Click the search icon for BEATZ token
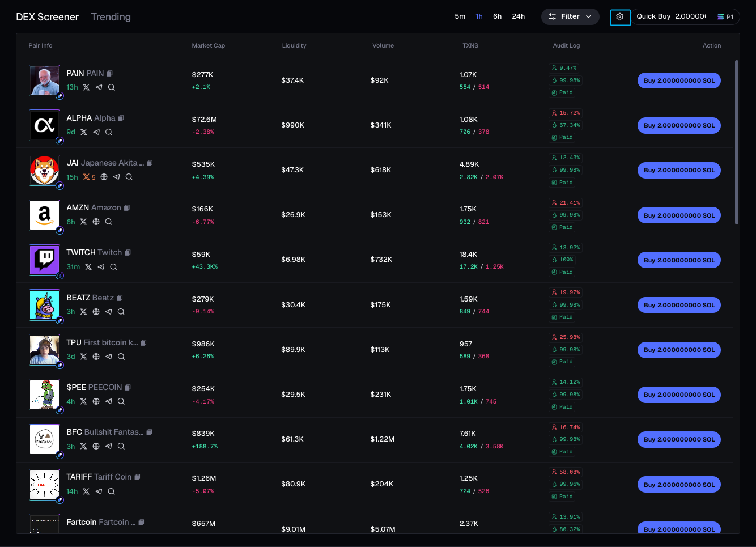 tap(121, 312)
